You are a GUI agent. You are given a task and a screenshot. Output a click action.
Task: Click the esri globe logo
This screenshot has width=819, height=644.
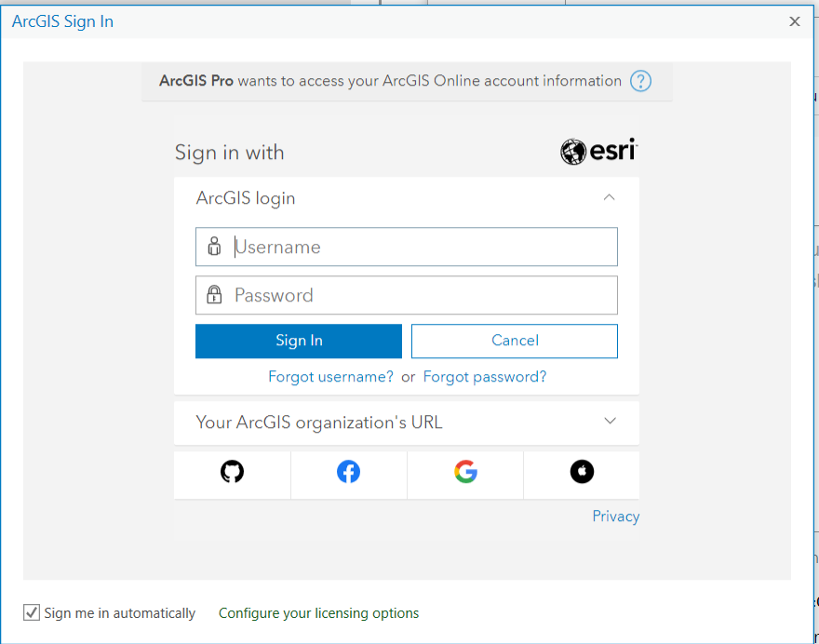571,151
